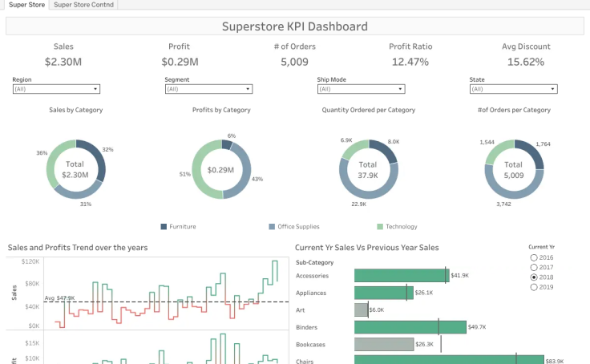590x364 pixels.
Task: Click the Avg Discount value 15.62%
Action: (526, 62)
